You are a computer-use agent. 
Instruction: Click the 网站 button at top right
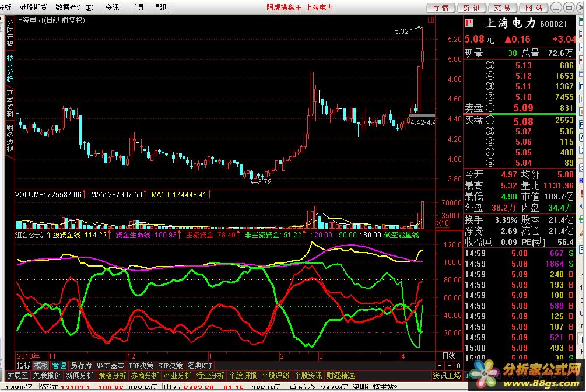click(534, 8)
